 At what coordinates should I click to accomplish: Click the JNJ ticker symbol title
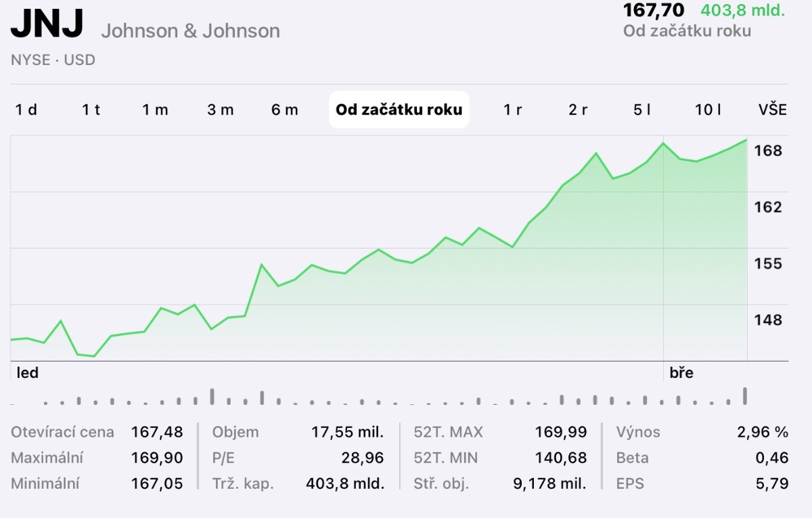(47, 25)
